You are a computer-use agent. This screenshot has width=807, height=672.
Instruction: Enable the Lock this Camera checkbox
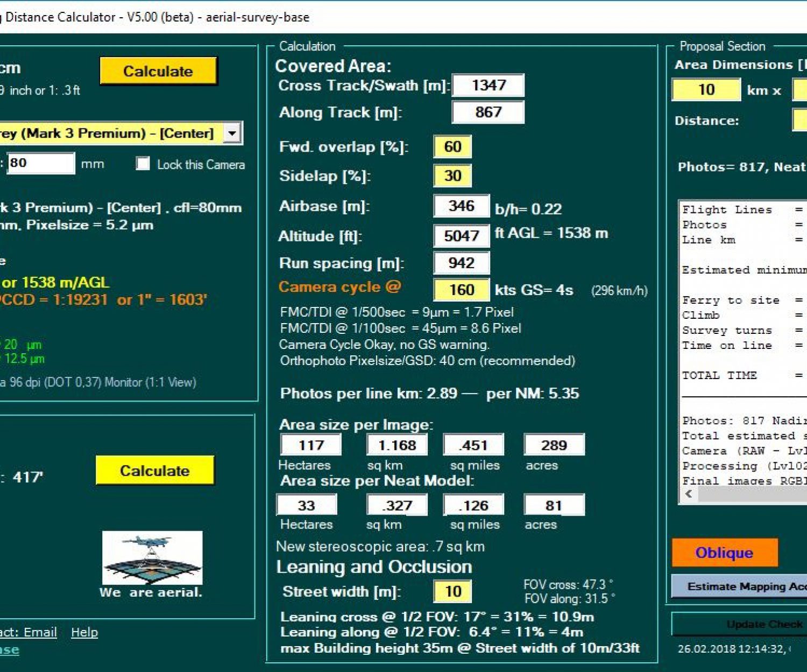142,164
